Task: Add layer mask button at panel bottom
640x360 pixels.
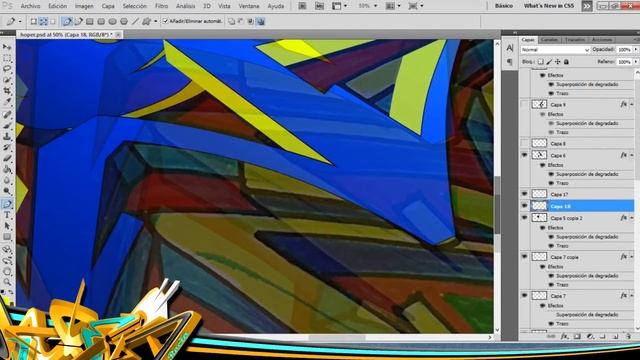Action: pyautogui.click(x=577, y=336)
